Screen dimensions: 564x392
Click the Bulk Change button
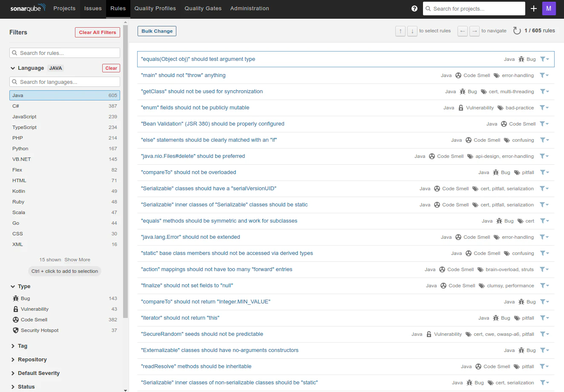[x=157, y=31]
